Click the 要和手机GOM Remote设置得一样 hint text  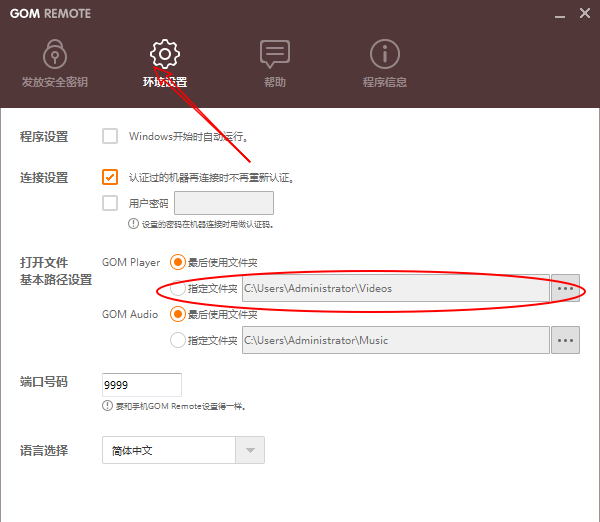click(x=180, y=406)
